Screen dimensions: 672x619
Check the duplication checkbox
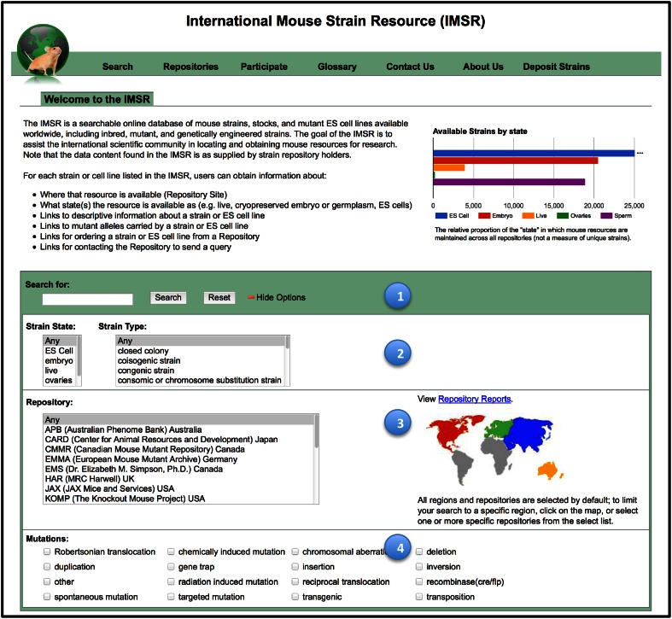point(47,567)
